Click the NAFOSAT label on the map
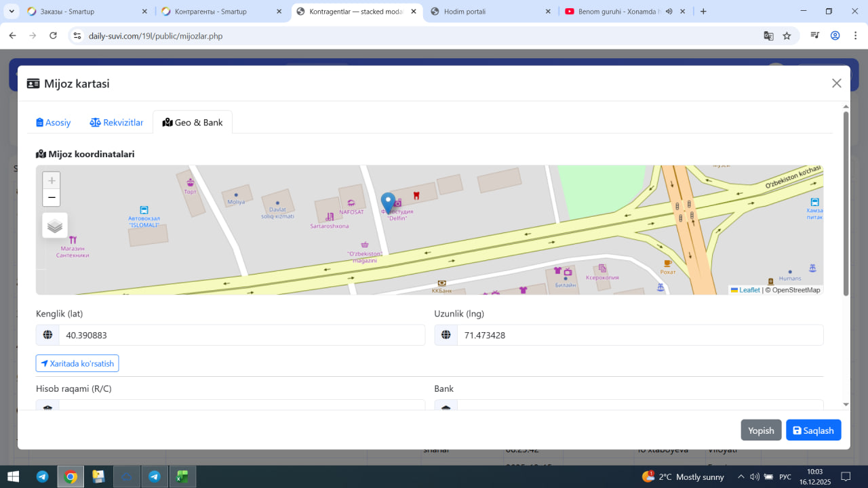868x488 pixels. click(x=352, y=212)
